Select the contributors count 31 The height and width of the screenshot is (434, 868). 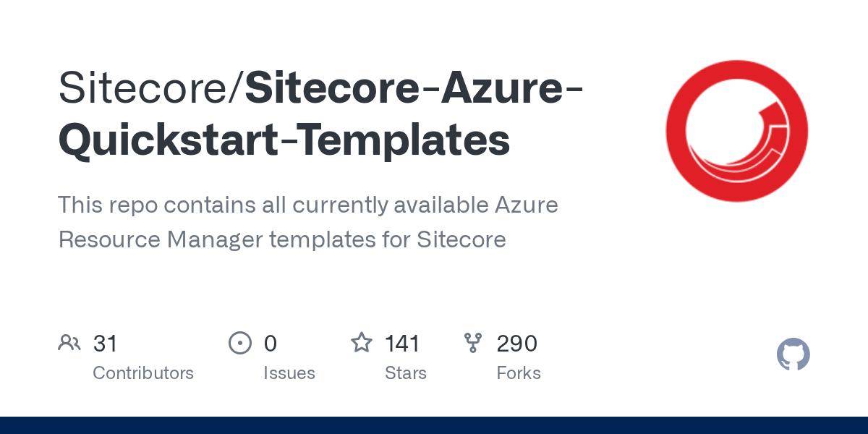tap(105, 344)
